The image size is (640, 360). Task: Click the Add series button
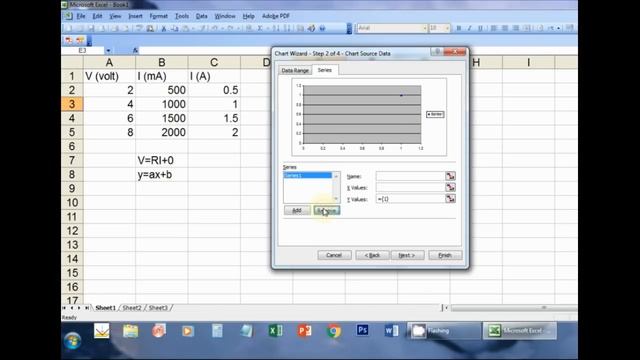point(297,210)
